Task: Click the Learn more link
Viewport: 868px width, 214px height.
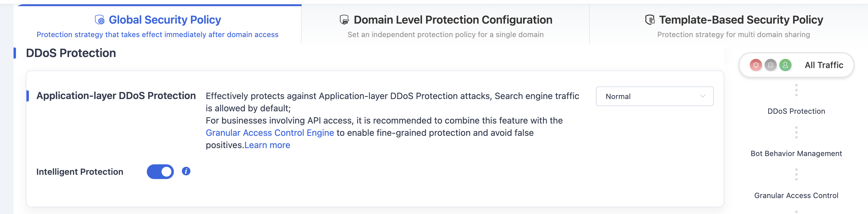Action: 267,145
